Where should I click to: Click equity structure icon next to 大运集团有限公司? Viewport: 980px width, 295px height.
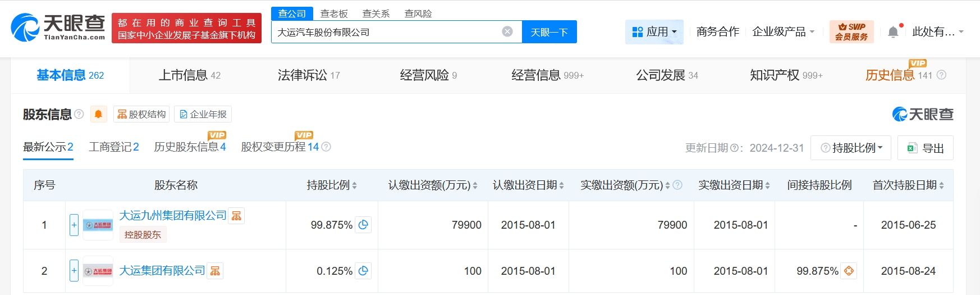(215, 271)
